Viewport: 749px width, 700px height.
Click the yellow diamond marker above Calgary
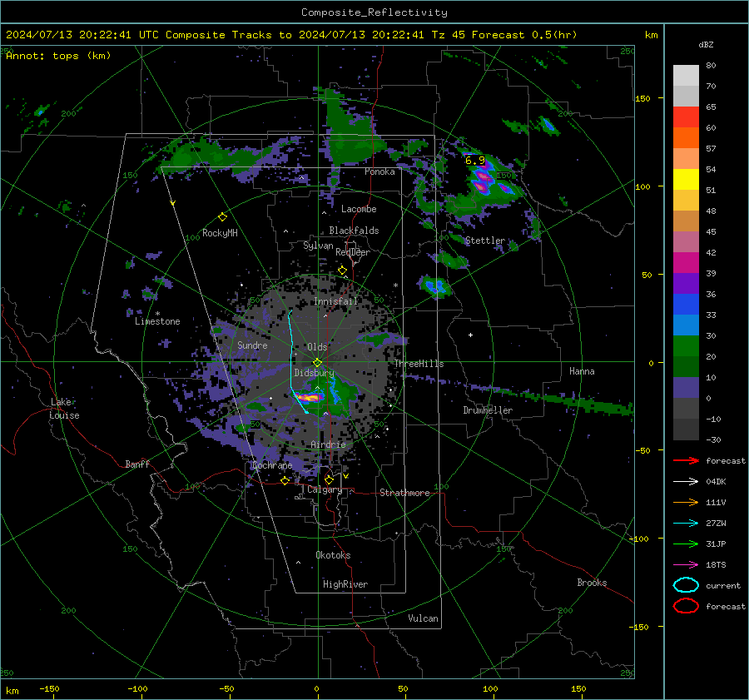(x=329, y=479)
